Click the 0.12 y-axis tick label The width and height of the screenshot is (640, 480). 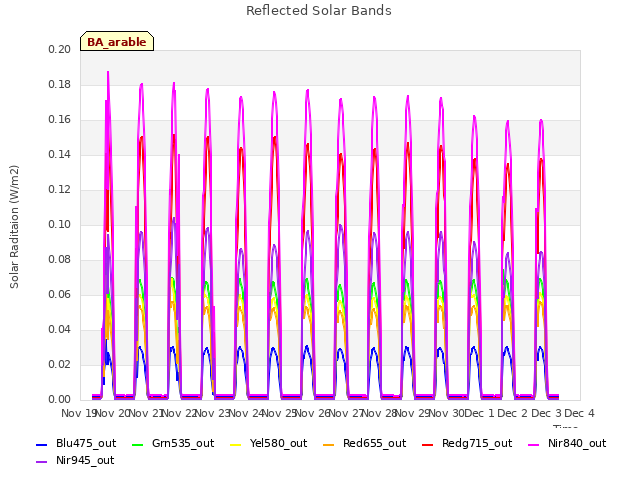pyautogui.click(x=60, y=190)
